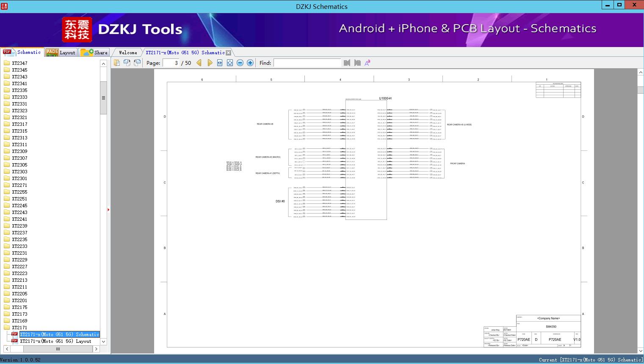Click the tree horizontal scrollbar thumb
The width and height of the screenshot is (644, 364).
pos(58,349)
